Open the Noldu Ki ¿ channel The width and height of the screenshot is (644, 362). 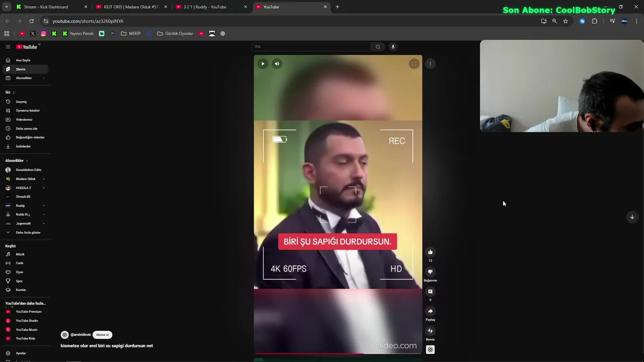[25, 215]
